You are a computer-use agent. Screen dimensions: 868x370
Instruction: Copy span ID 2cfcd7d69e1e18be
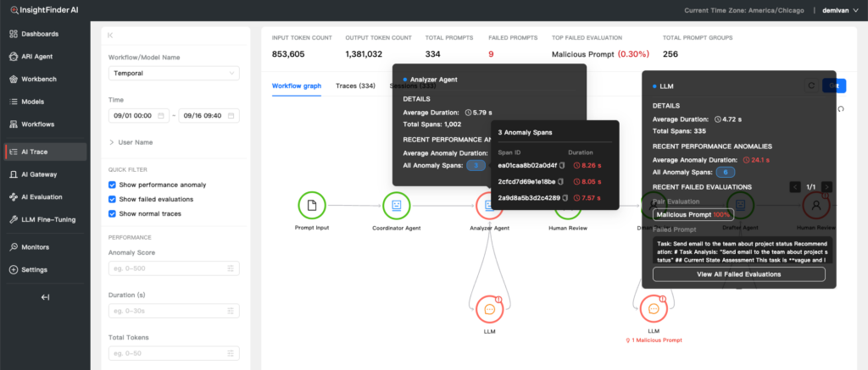pyautogui.click(x=561, y=181)
